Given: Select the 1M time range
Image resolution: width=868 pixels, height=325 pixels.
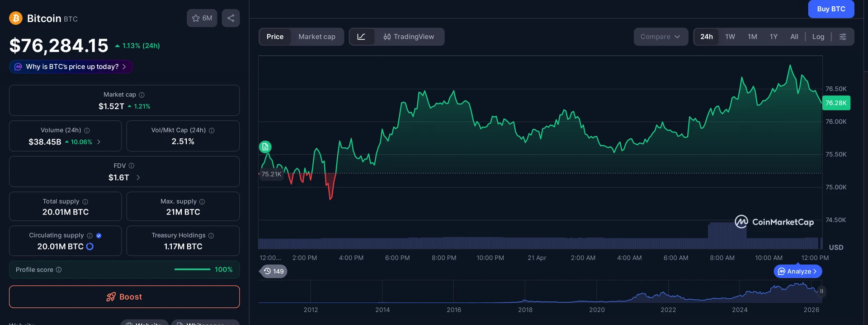Looking at the screenshot, I should [752, 37].
